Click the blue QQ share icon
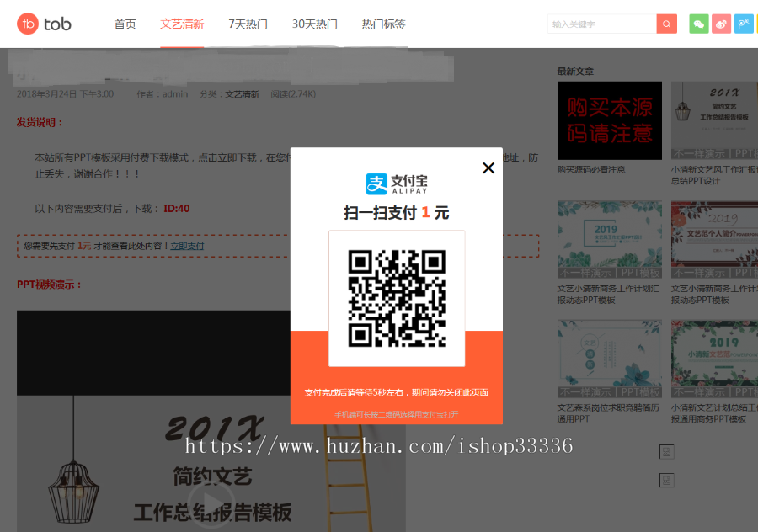The image size is (758, 532). point(742,24)
